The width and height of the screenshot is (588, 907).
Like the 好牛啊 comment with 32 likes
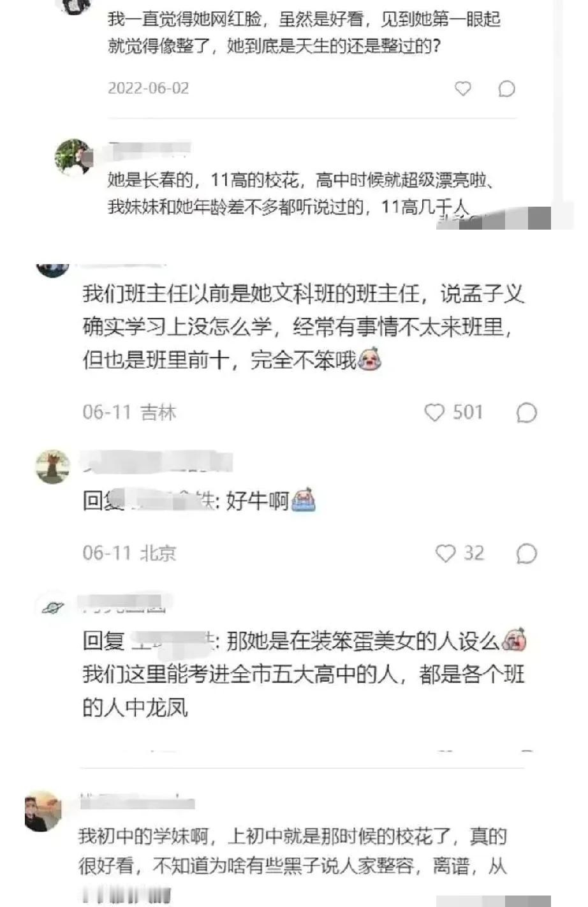point(445,553)
